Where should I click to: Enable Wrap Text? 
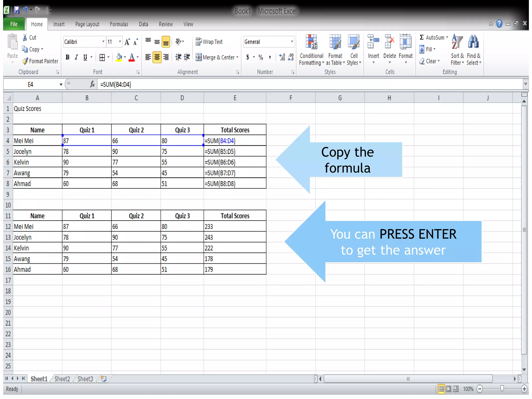(x=209, y=42)
